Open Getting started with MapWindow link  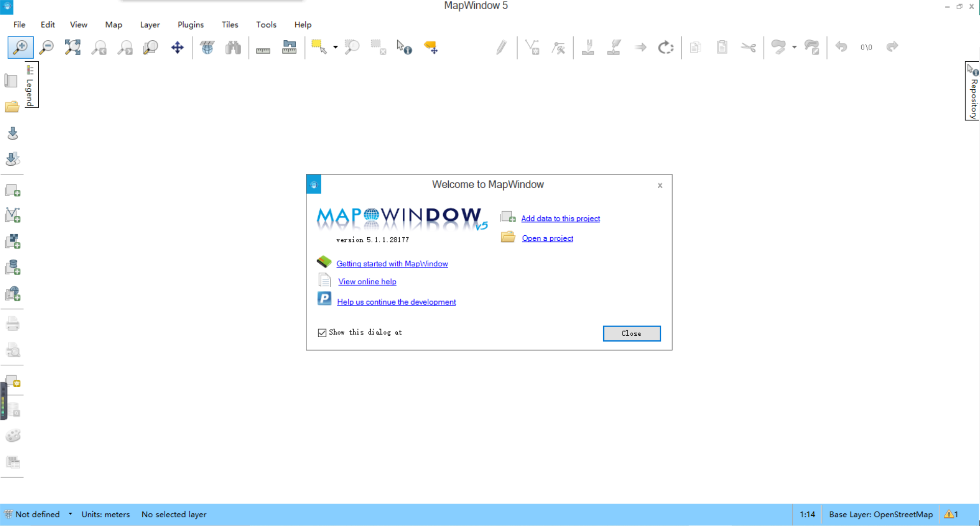(392, 264)
